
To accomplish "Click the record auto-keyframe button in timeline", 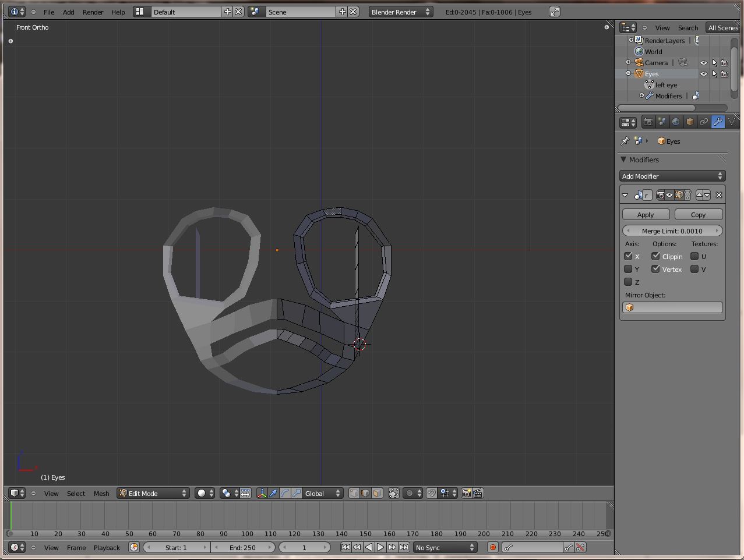I will pyautogui.click(x=493, y=547).
